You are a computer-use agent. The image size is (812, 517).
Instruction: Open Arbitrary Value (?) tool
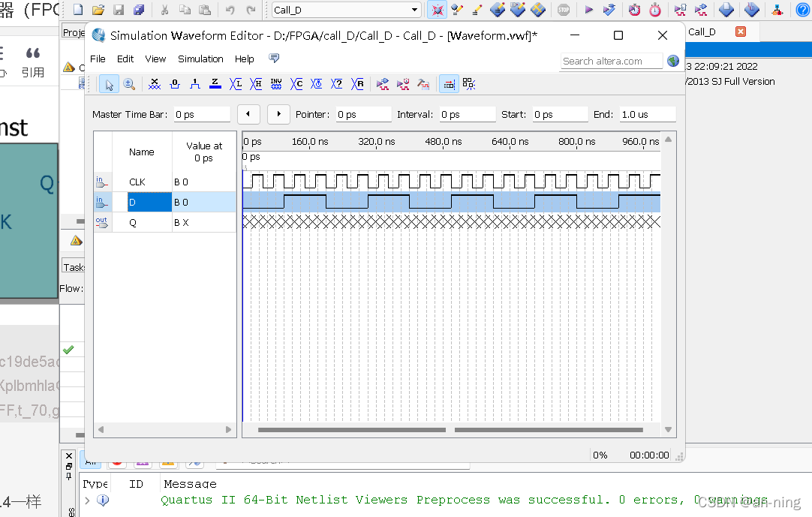[x=337, y=85]
